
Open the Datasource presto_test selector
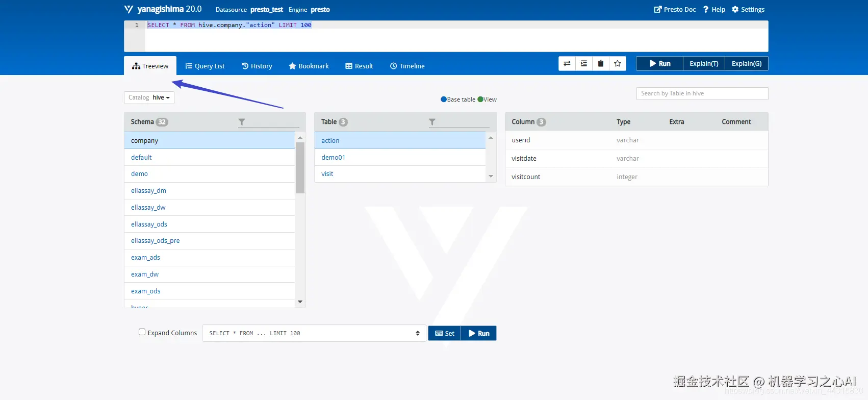tap(249, 10)
